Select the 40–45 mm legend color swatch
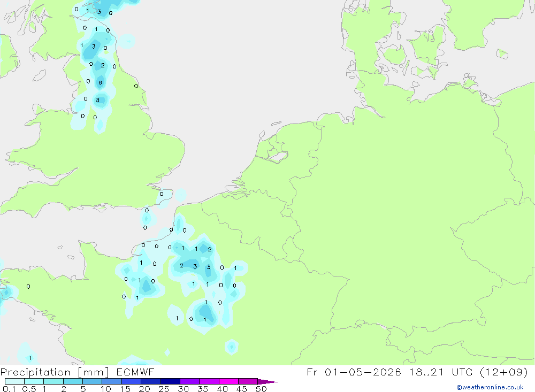The height and width of the screenshot is (392, 535). coord(228,381)
